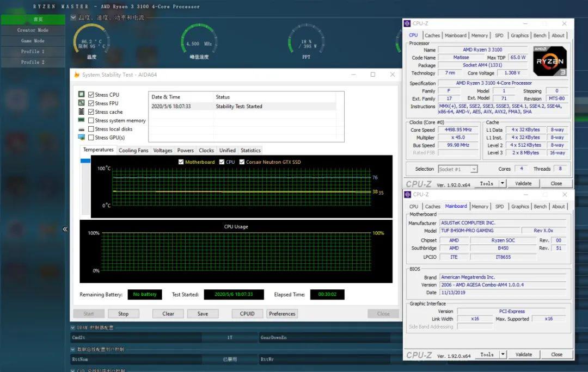Open Memory tab in CPU-Z processor window
Image resolution: width=588 pixels, height=372 pixels.
[480, 35]
